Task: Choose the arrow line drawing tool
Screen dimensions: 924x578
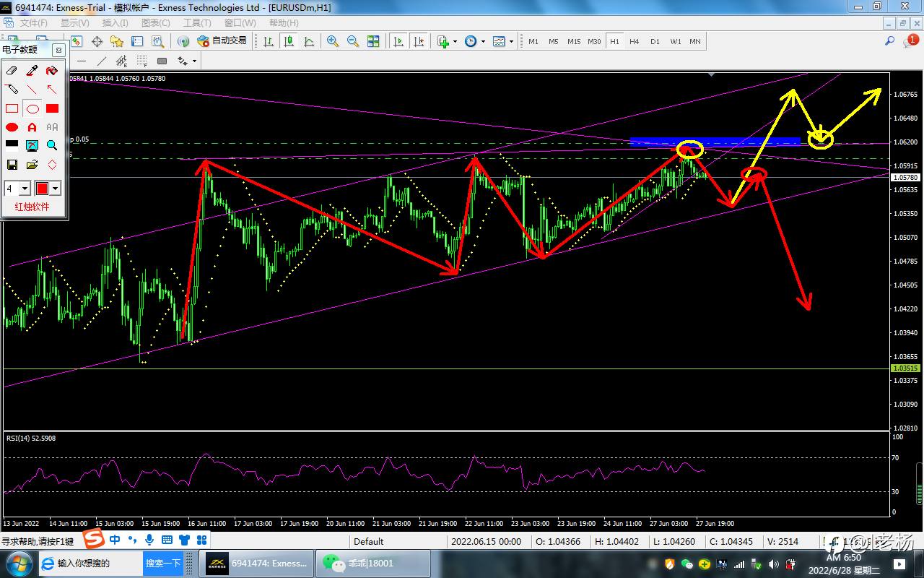Action: click(52, 90)
